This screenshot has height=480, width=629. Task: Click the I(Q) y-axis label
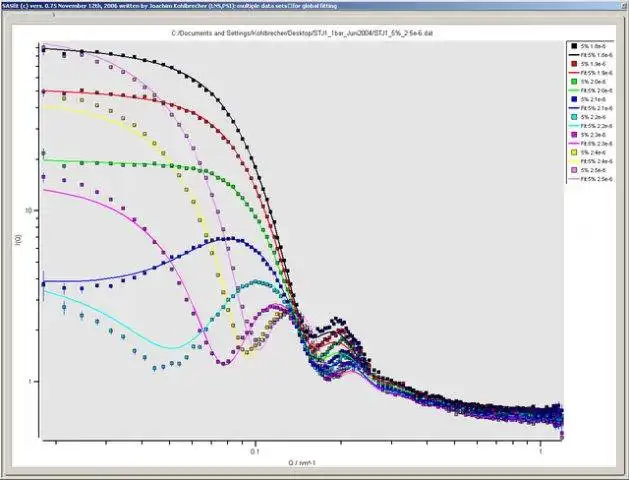[x=19, y=240]
